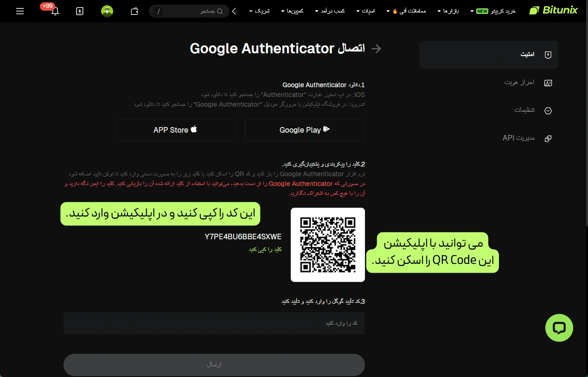Screen dimensions: 588x377
Task: Expand the بازارها dropdown menu
Action: point(448,11)
